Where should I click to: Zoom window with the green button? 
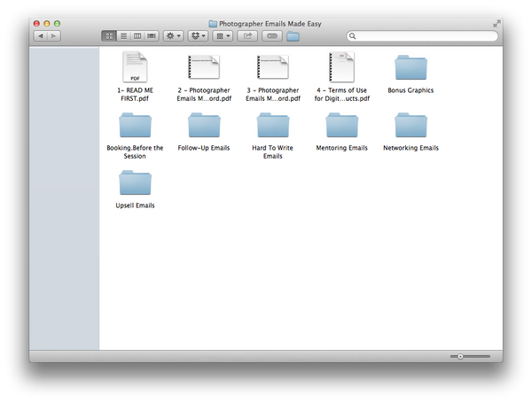tap(57, 23)
